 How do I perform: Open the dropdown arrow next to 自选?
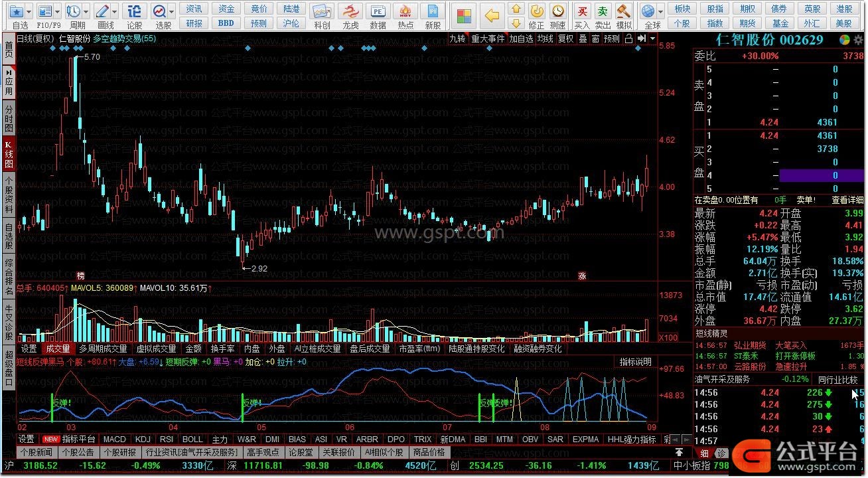coord(31,11)
